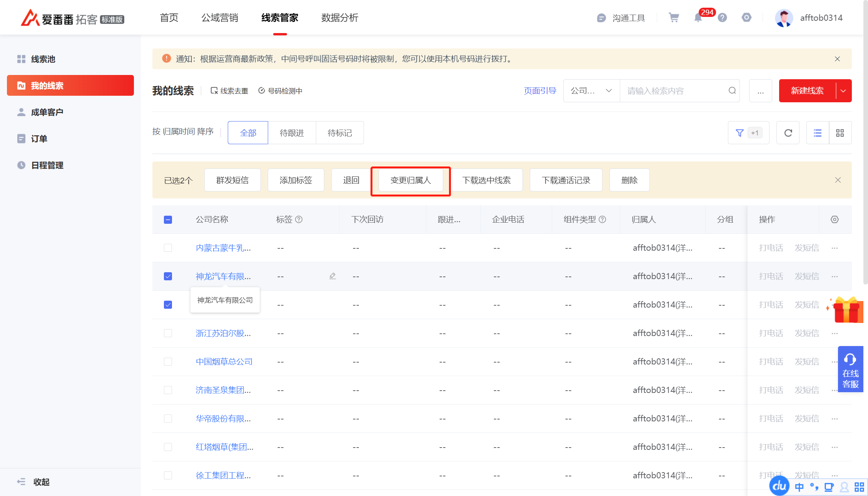Open settings gear in top bar

[746, 18]
